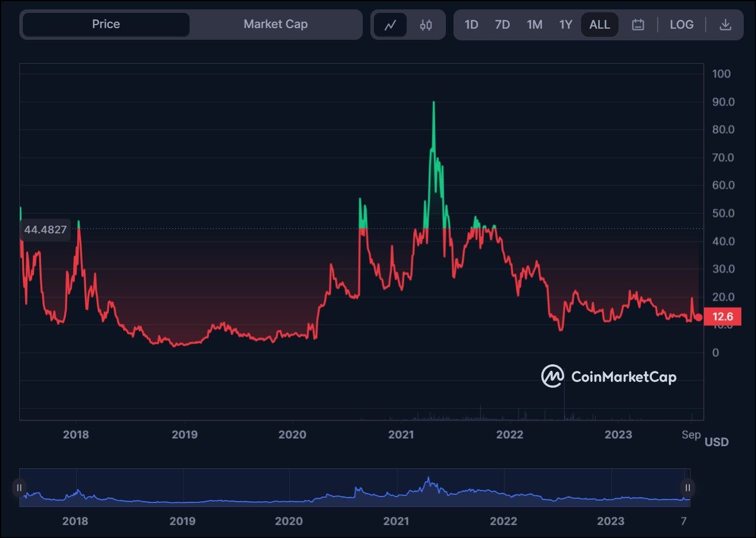Set time range to 1D

pos(471,25)
